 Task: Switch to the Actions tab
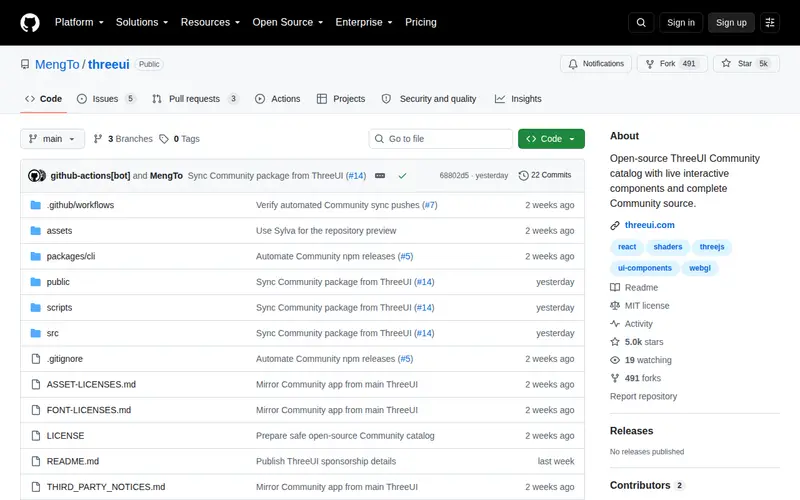[278, 99]
